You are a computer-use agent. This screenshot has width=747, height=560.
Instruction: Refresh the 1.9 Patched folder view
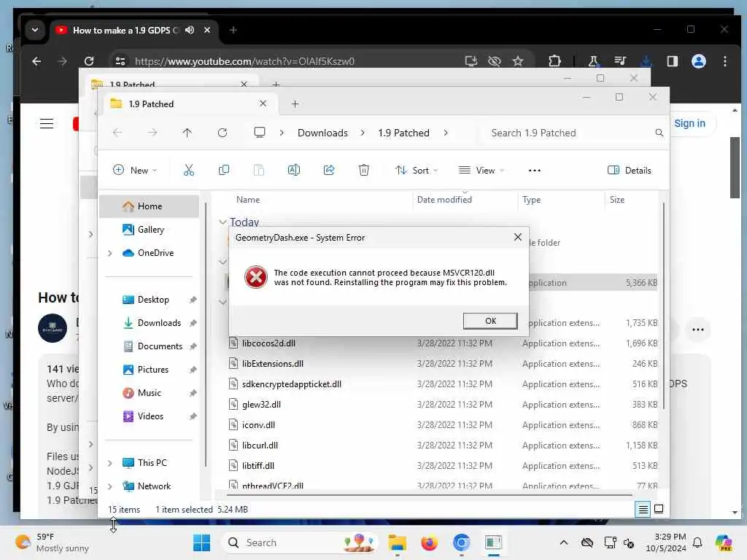[222, 133]
